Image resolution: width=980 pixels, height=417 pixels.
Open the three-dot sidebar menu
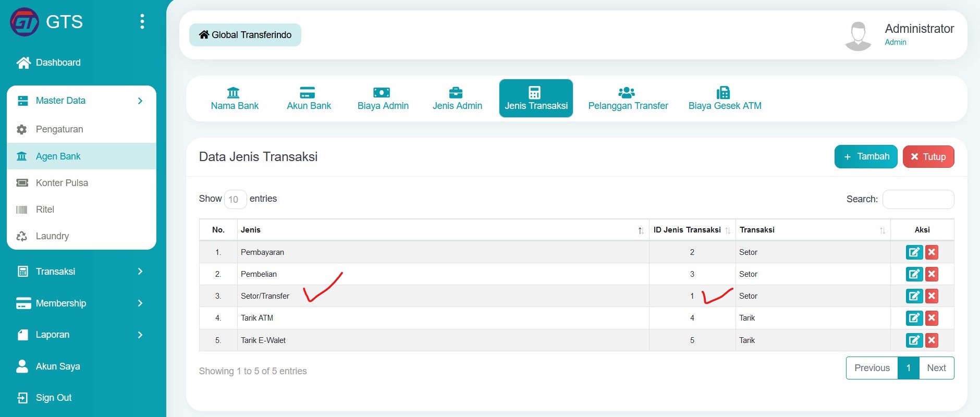pyautogui.click(x=142, y=21)
